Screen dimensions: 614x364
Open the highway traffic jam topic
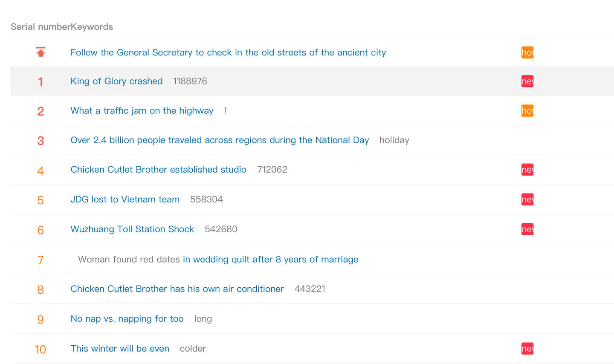coord(142,111)
